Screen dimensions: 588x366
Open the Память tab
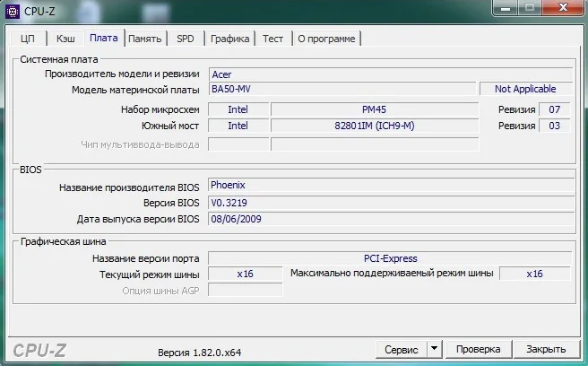(145, 39)
